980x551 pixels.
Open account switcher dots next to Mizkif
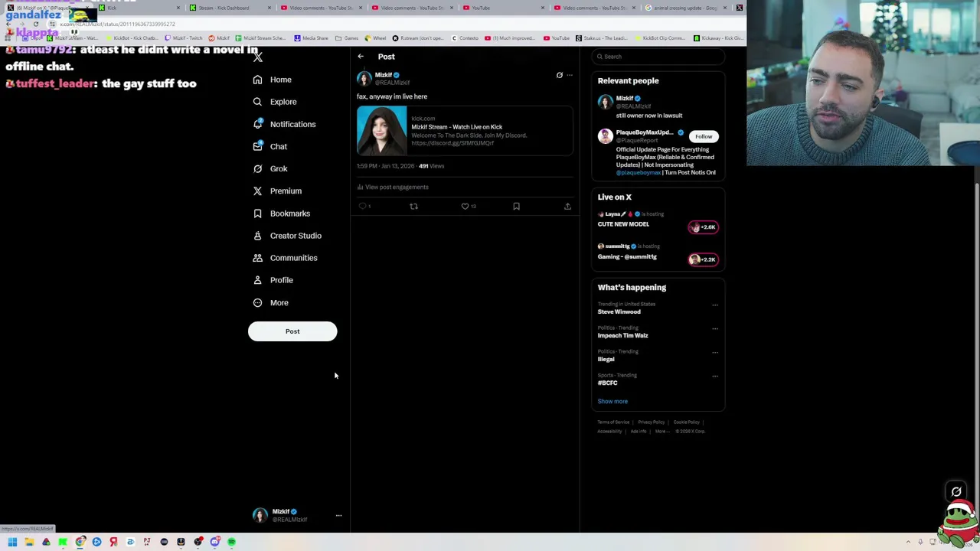338,516
